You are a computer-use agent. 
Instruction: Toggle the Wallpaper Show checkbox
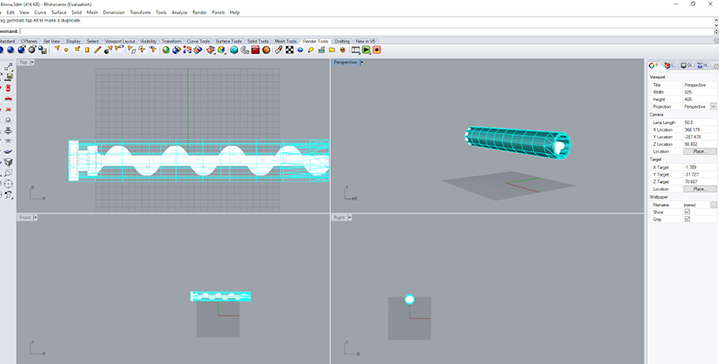687,212
